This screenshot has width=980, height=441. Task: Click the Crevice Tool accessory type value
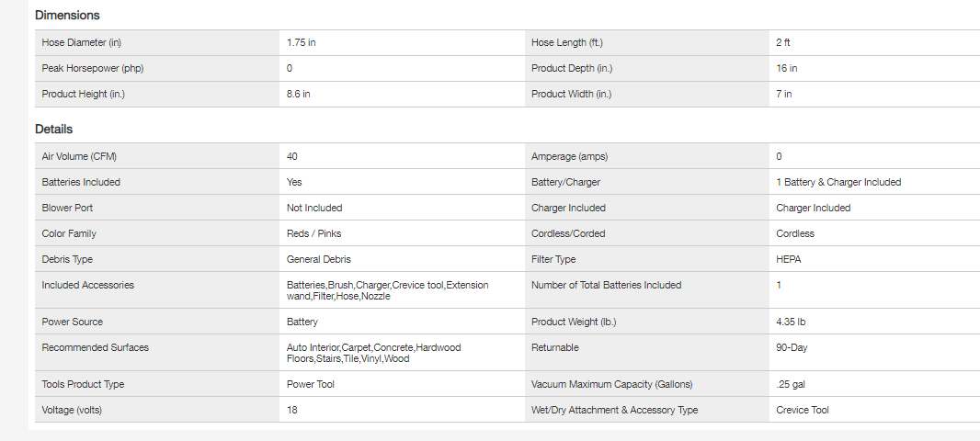[803, 410]
